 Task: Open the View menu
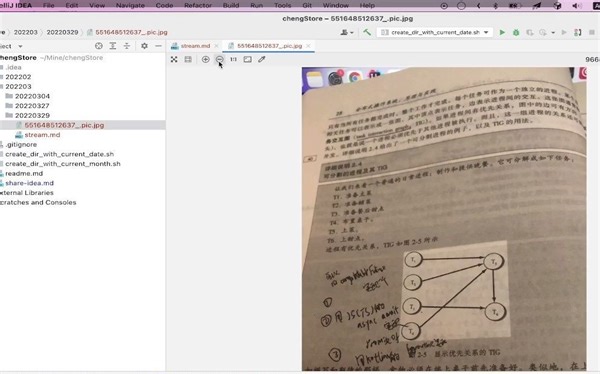(x=97, y=5)
